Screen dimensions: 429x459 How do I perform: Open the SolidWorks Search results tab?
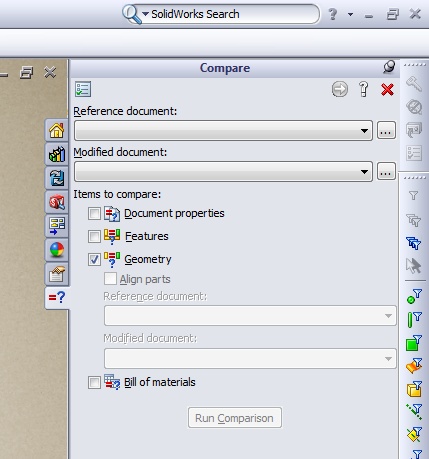pos(57,202)
